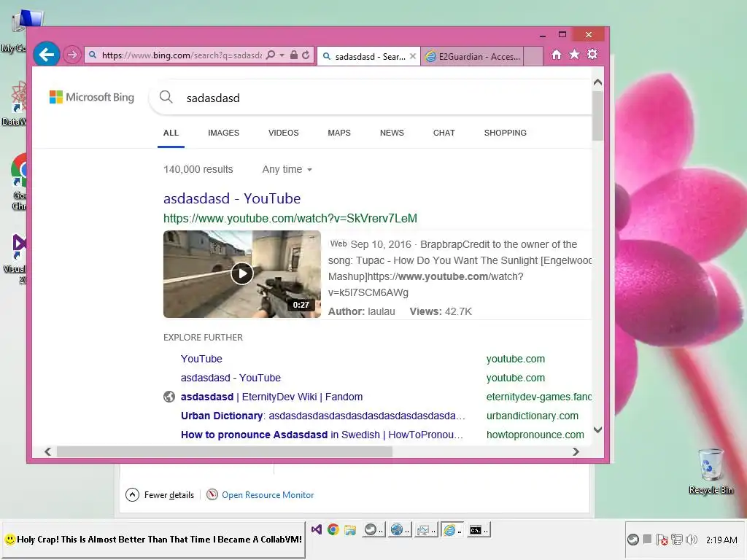Open asdasdasd - YouTube in Explore Further
Screen dimensions: 747x560
tap(231, 378)
